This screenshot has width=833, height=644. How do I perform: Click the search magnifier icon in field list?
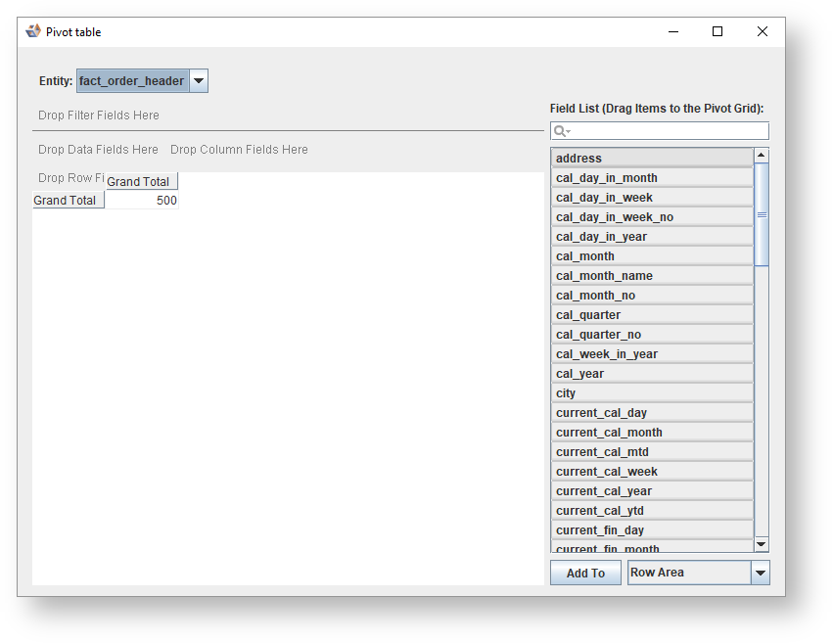click(560, 131)
